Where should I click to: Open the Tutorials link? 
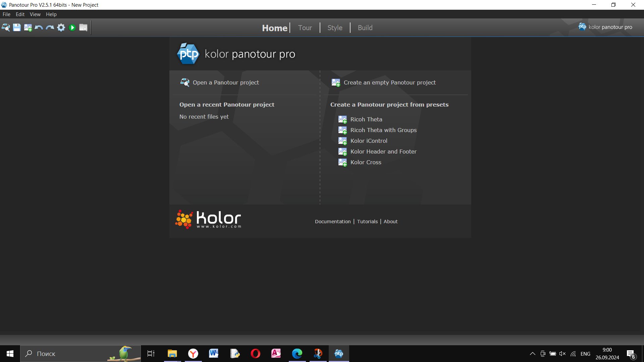point(367,222)
